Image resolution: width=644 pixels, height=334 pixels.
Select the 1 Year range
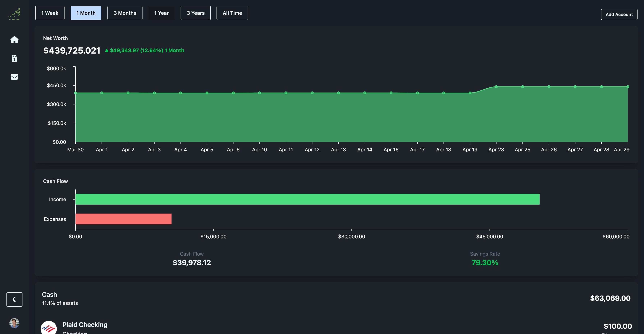161,13
